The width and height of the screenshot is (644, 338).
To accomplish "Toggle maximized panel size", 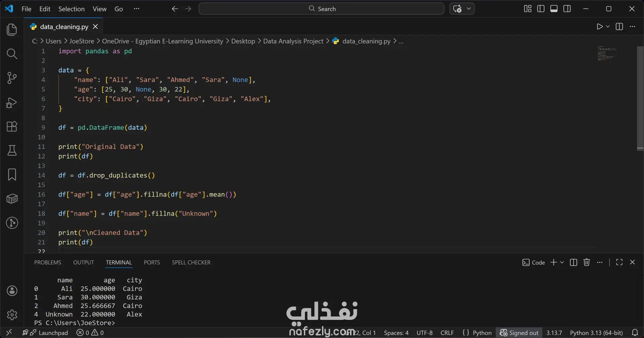I will pos(620,262).
